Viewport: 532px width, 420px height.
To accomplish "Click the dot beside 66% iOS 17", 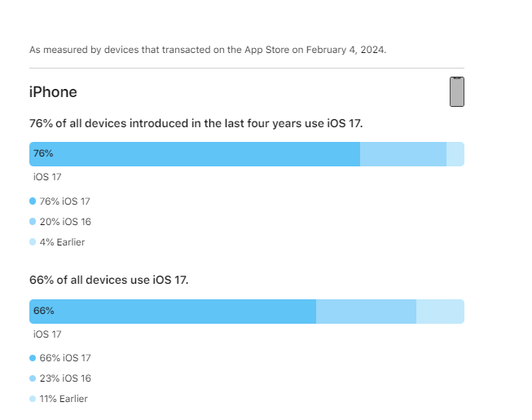I will 33,358.
